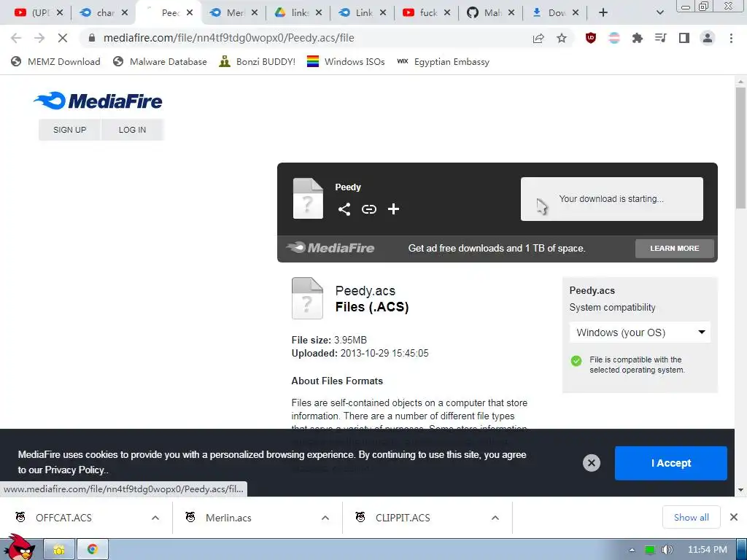Click the 'System compatibility' label
Screen dimensions: 747x560
612,307
